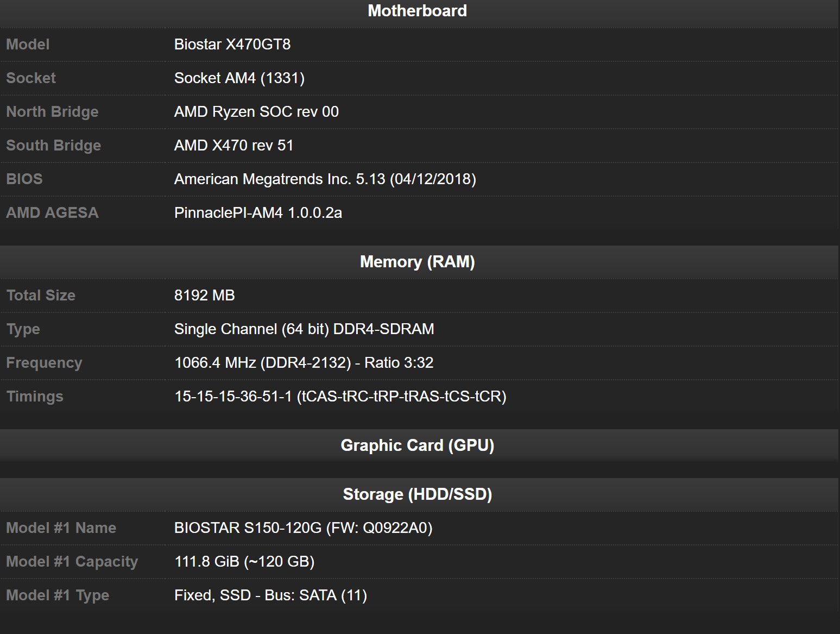Click the Model #1 Name label
840x634 pixels.
coord(61,528)
